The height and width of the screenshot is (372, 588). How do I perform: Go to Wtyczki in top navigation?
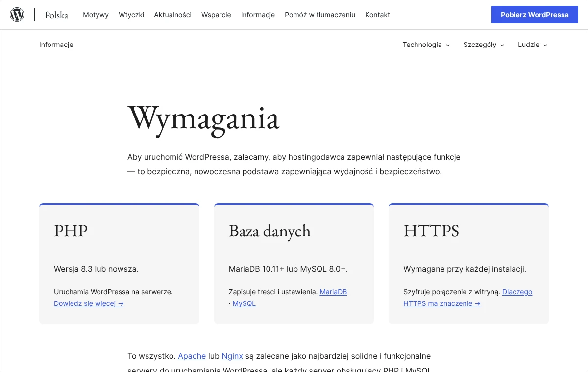point(131,15)
